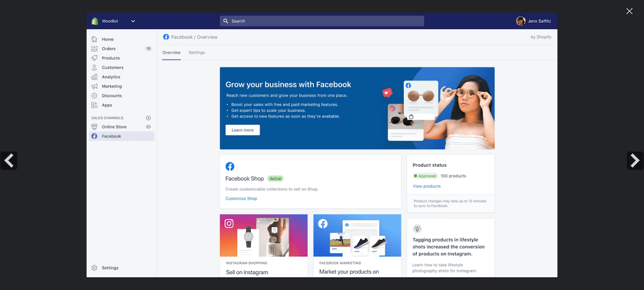
Task: Add a sales channel with plus icon
Action: [149, 118]
